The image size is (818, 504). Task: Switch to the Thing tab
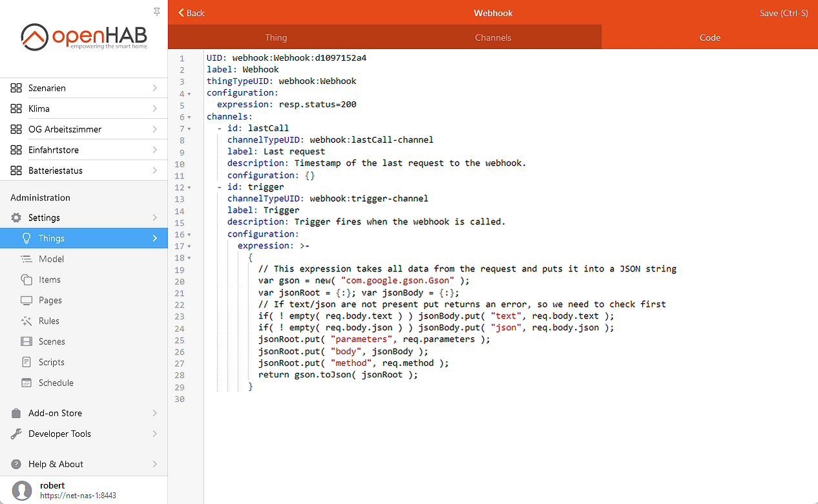click(x=276, y=37)
